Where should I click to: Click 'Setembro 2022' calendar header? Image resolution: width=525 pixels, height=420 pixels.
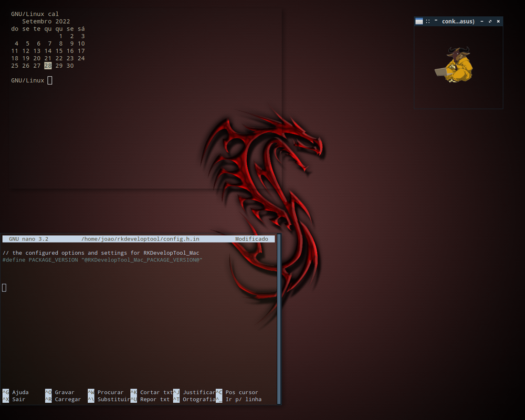click(46, 22)
